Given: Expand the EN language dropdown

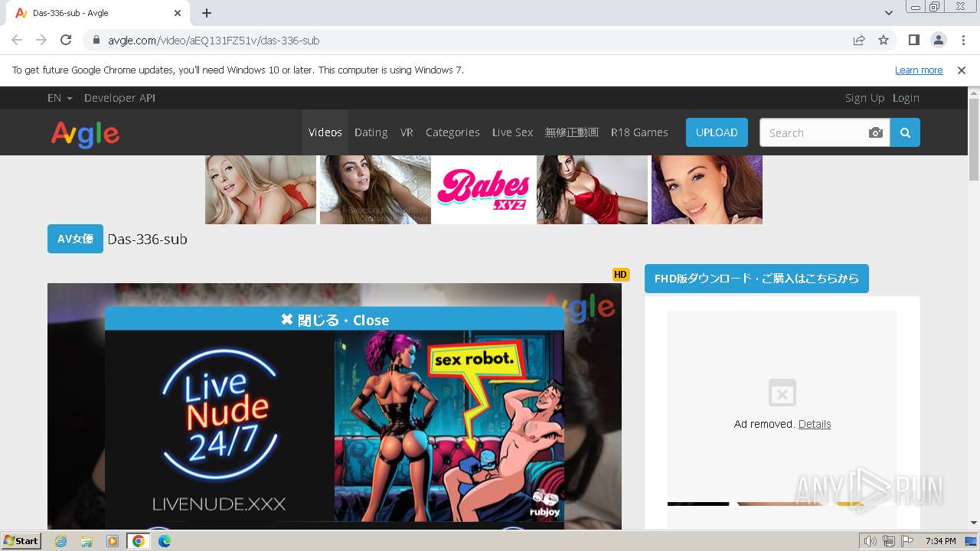Looking at the screenshot, I should pyautogui.click(x=60, y=98).
